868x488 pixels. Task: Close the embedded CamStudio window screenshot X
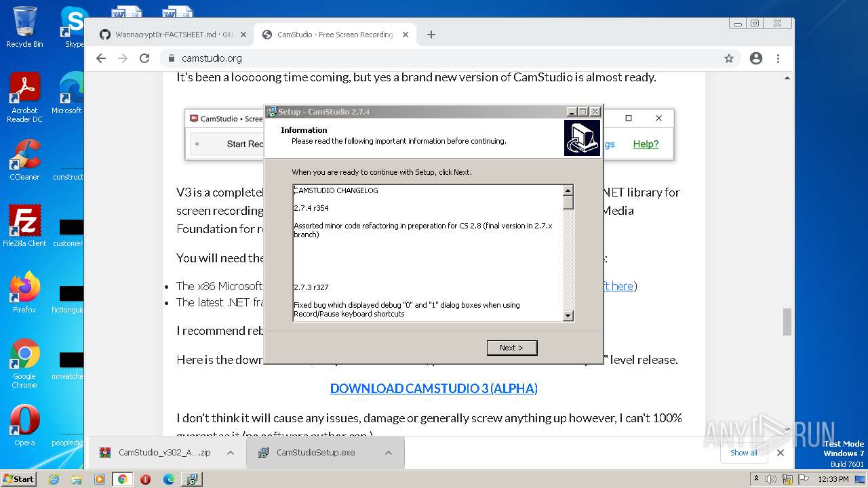click(658, 118)
